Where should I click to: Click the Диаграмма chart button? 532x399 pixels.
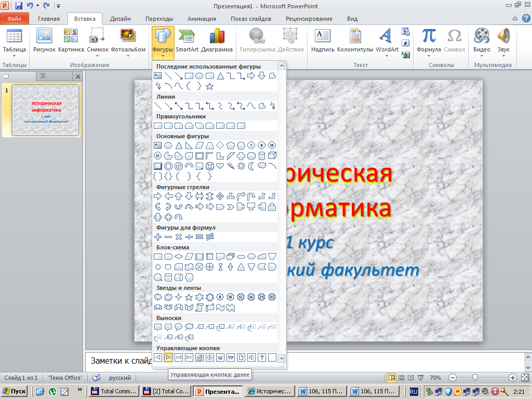pos(217,41)
